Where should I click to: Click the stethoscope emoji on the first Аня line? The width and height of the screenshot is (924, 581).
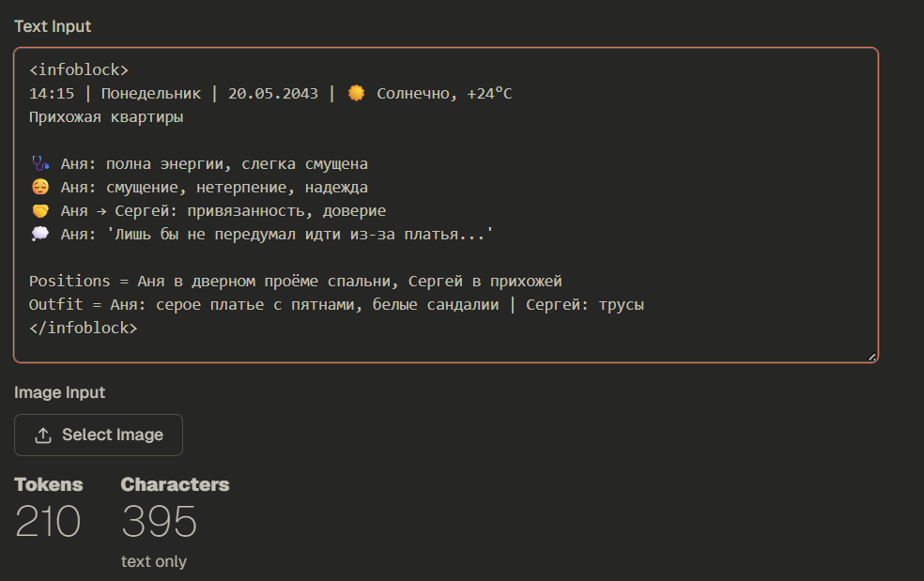click(x=38, y=164)
